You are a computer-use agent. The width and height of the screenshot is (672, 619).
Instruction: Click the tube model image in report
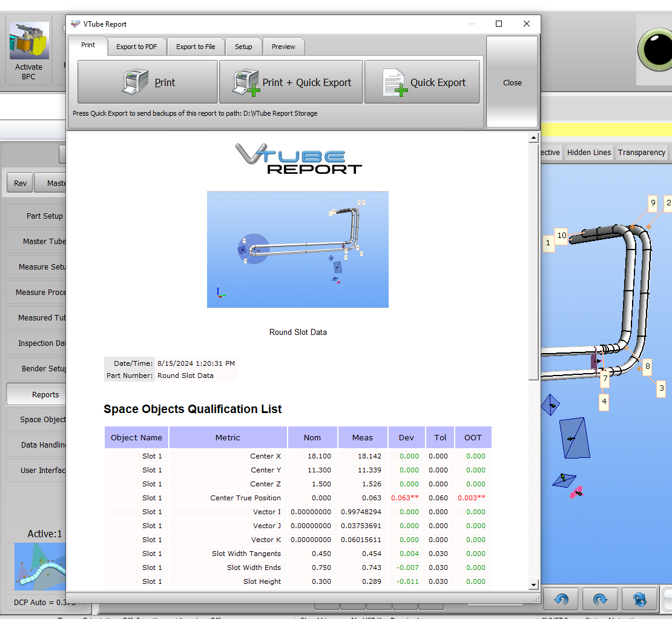click(x=298, y=250)
